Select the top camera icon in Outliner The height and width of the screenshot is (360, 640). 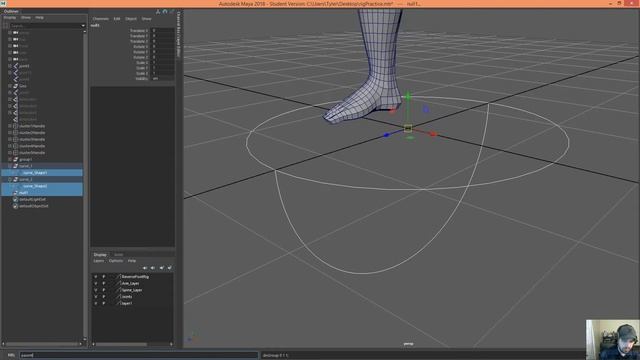16,39
